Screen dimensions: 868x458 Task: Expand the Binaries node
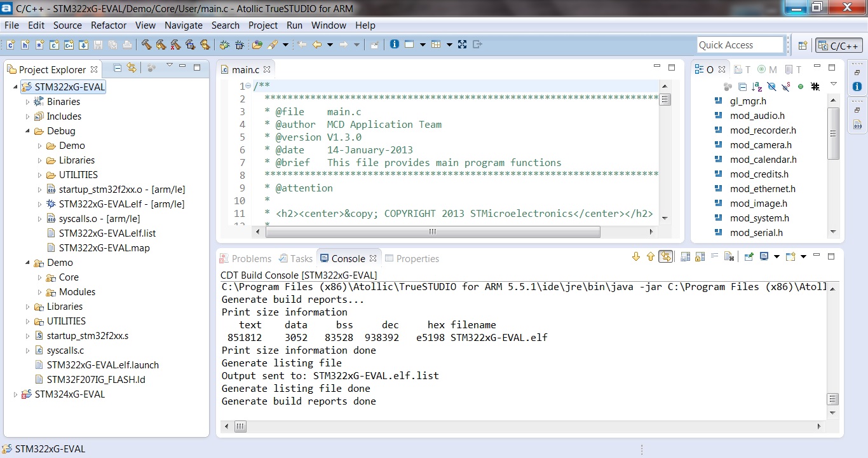(27, 102)
